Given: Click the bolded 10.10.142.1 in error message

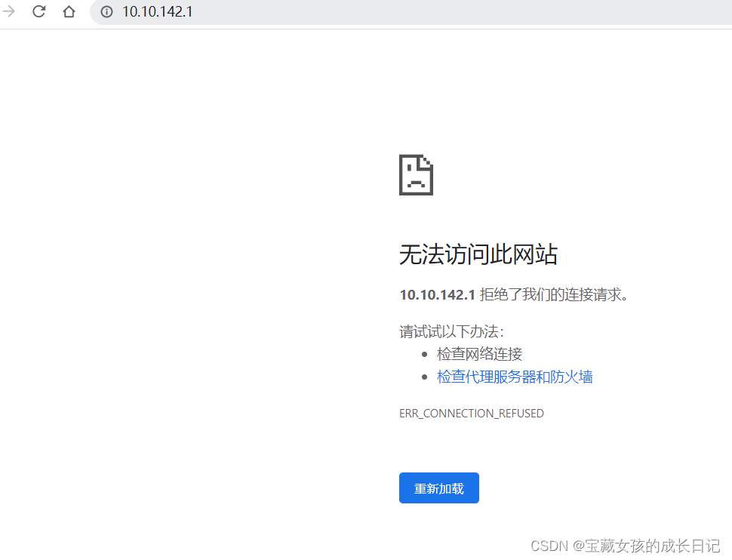Looking at the screenshot, I should point(437,294).
